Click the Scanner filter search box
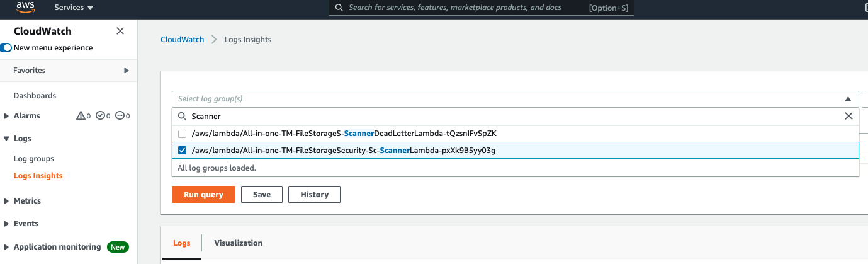This screenshot has height=264, width=868. 516,117
